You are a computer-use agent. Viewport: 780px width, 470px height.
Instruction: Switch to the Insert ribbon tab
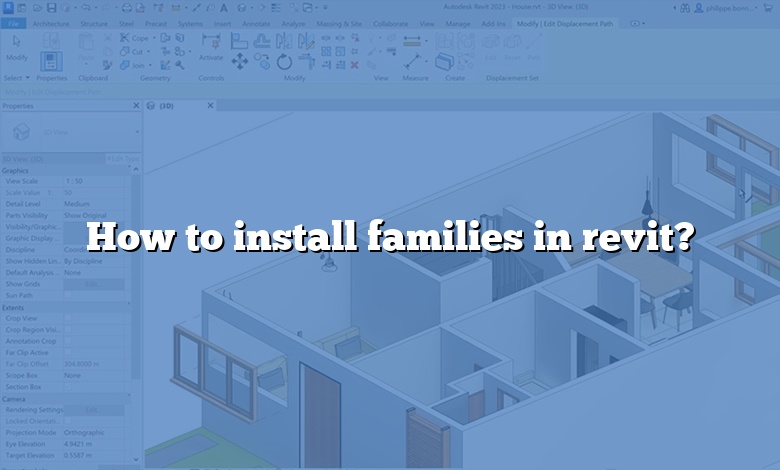[x=222, y=24]
